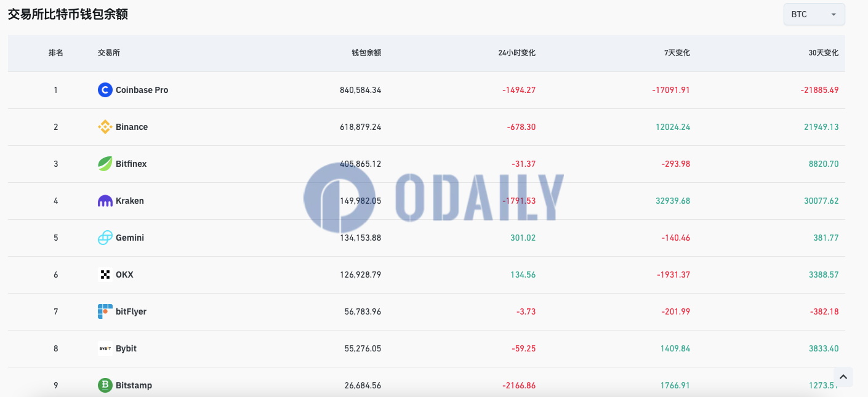Open the Binance exchange link
Image resolution: width=868 pixels, height=397 pixels.
coord(132,127)
